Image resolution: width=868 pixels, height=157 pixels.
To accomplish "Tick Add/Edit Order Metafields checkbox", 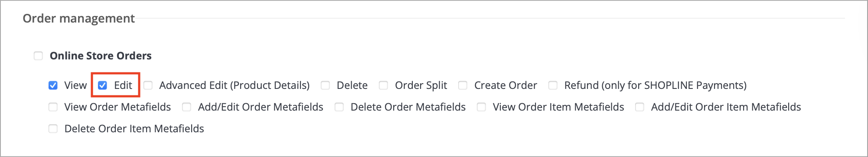I will (186, 107).
